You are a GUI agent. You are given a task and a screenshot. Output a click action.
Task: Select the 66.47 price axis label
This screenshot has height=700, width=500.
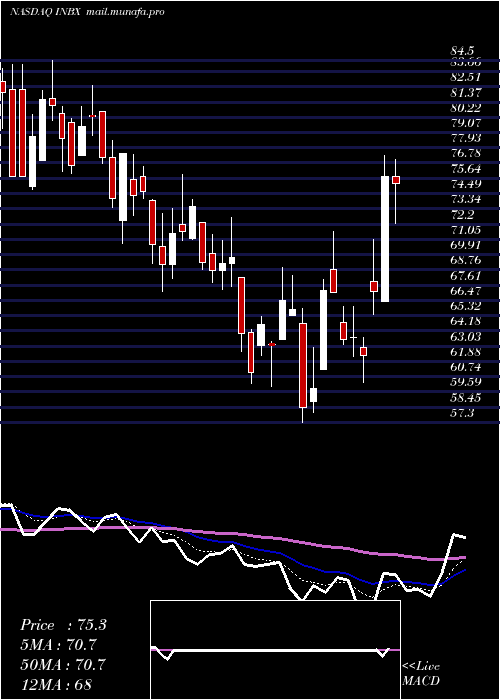tap(465, 291)
